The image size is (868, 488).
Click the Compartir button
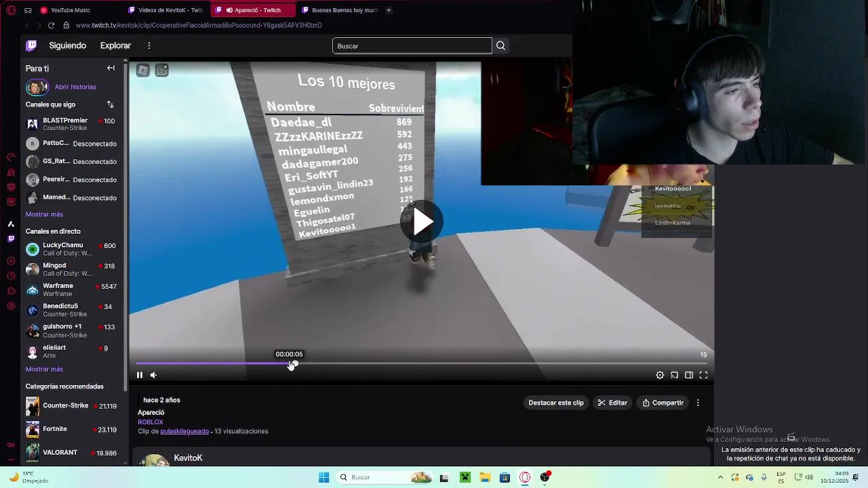663,403
